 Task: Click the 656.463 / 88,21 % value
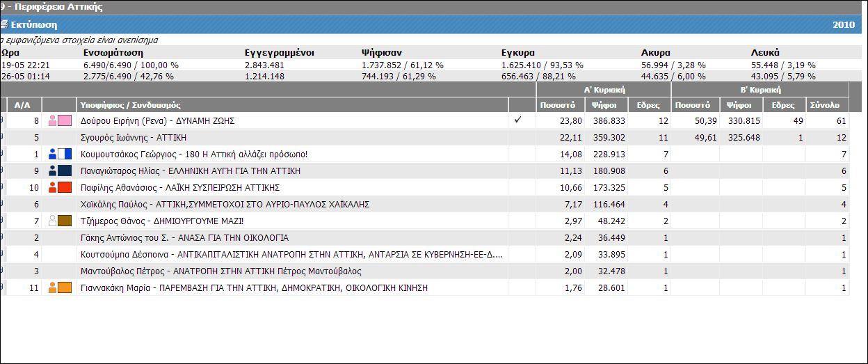tap(538, 76)
